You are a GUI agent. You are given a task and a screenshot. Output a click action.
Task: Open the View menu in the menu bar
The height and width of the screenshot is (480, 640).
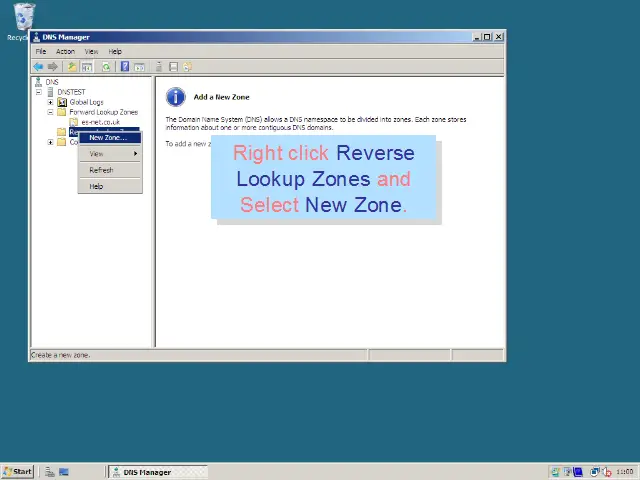[x=91, y=51]
